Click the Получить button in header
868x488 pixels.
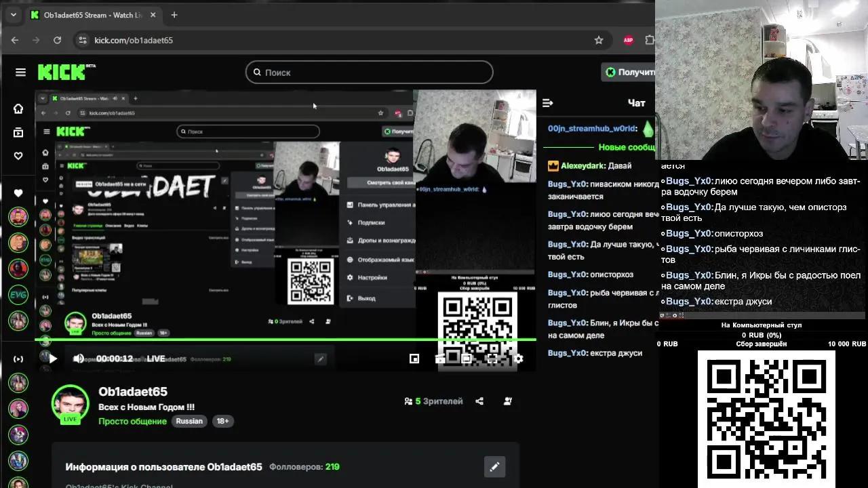pyautogui.click(x=629, y=72)
